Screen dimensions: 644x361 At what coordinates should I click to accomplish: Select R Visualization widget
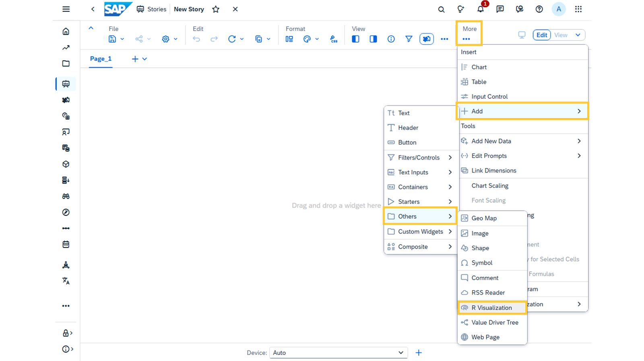coord(492,308)
